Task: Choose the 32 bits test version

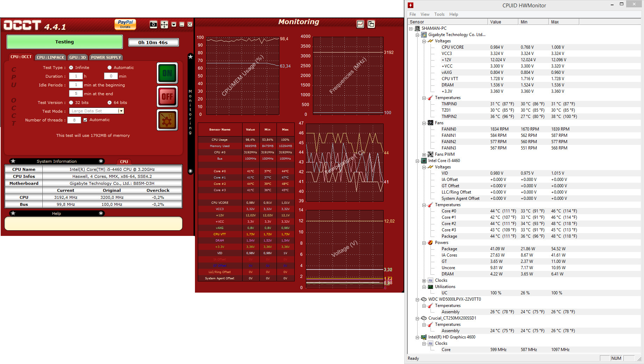Action: pos(71,103)
